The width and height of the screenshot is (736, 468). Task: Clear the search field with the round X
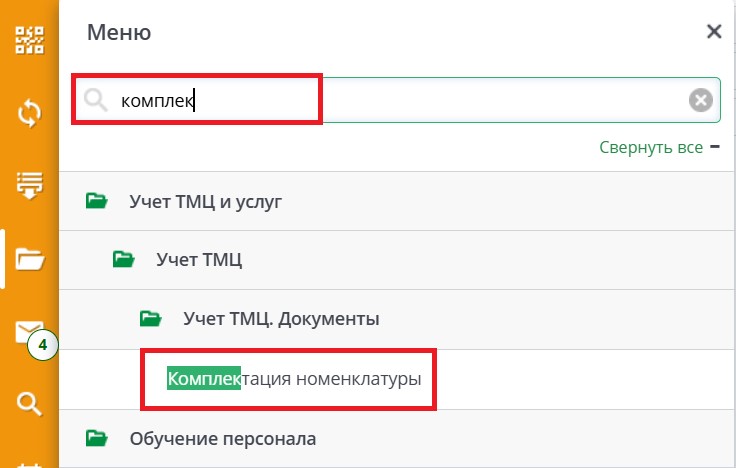coord(701,100)
